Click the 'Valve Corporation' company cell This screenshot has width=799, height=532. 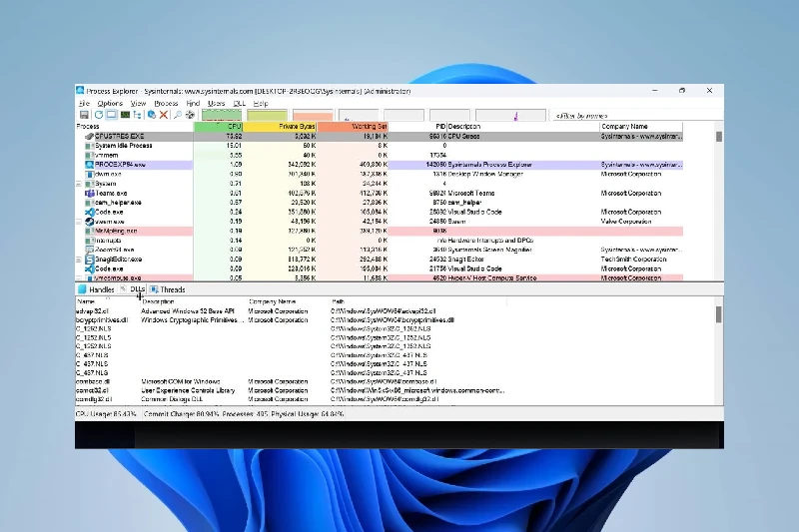point(626,222)
